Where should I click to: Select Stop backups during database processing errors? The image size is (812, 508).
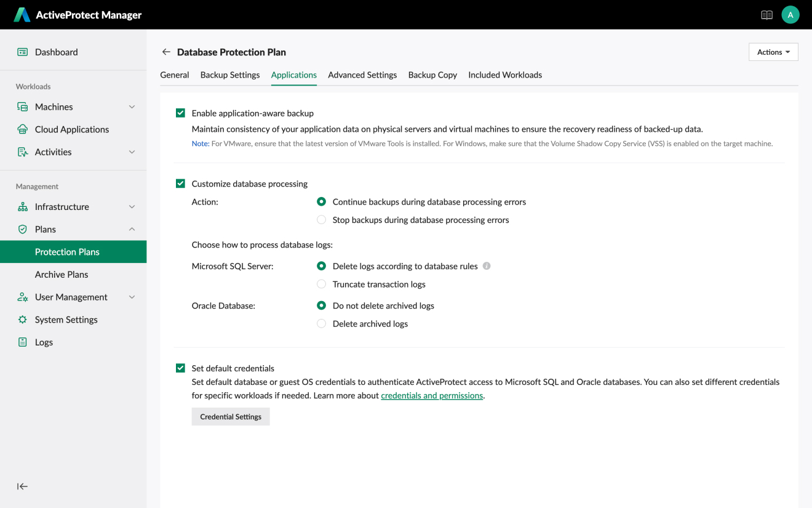tap(321, 220)
